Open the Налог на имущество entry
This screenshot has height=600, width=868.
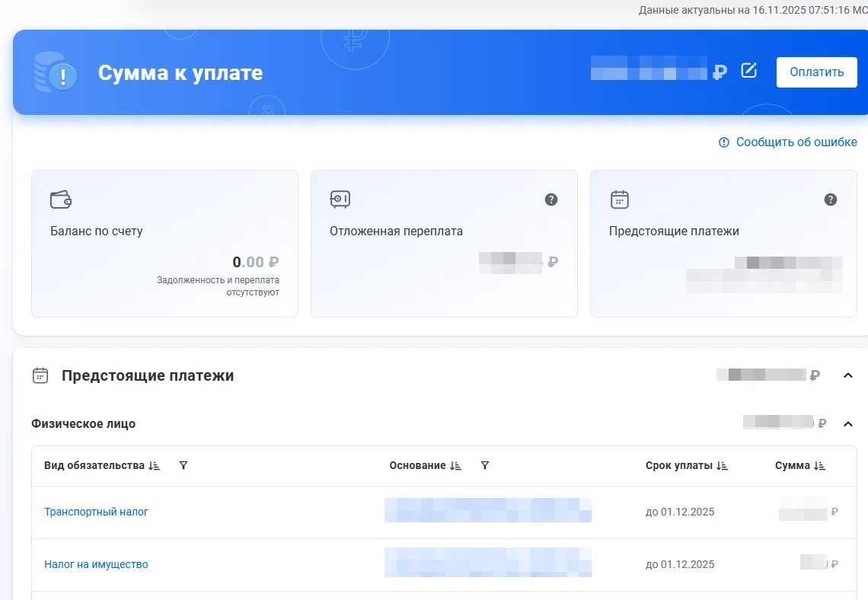pos(96,564)
